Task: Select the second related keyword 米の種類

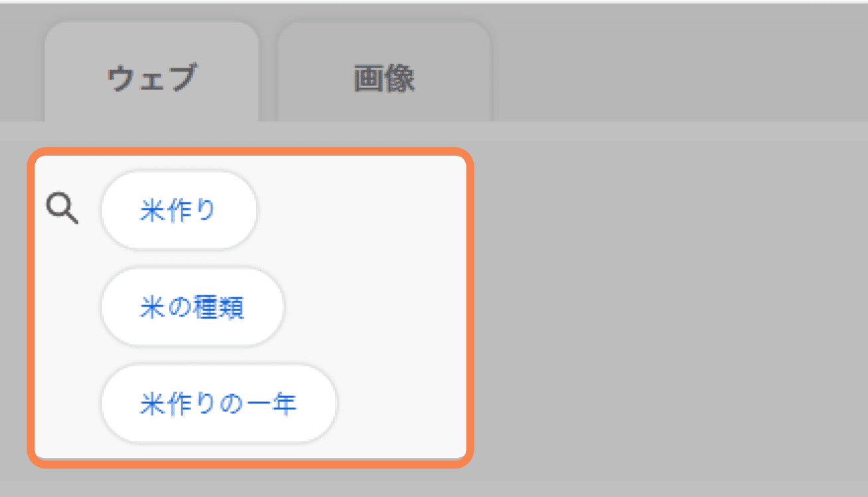Action: click(x=192, y=307)
